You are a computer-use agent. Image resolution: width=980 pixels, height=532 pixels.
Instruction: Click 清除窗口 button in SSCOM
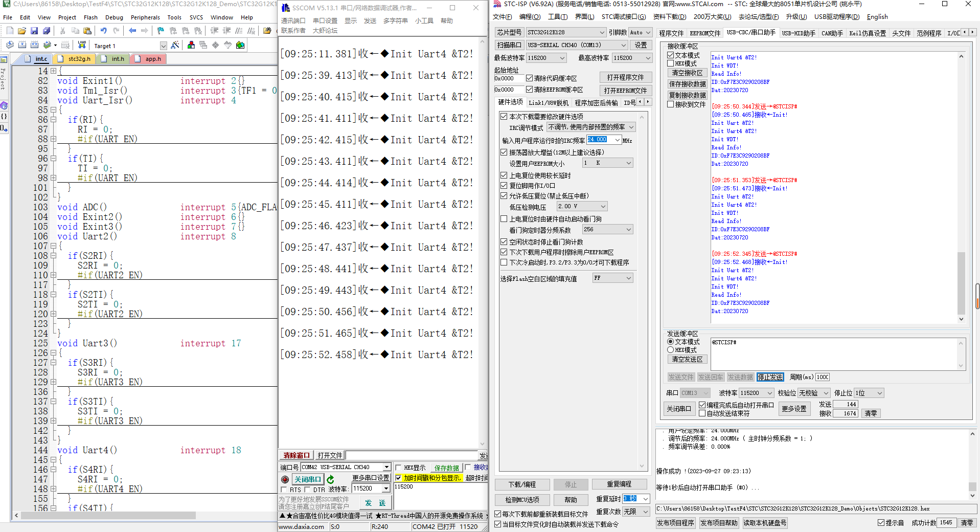(297, 455)
